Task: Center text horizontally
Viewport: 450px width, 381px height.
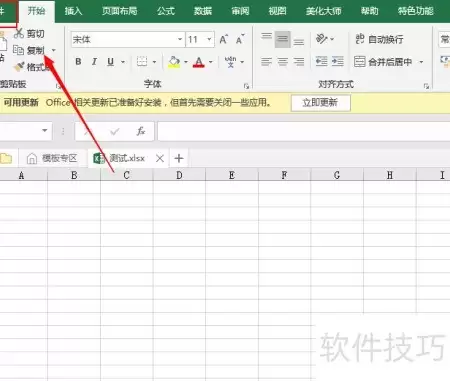Action: point(283,62)
